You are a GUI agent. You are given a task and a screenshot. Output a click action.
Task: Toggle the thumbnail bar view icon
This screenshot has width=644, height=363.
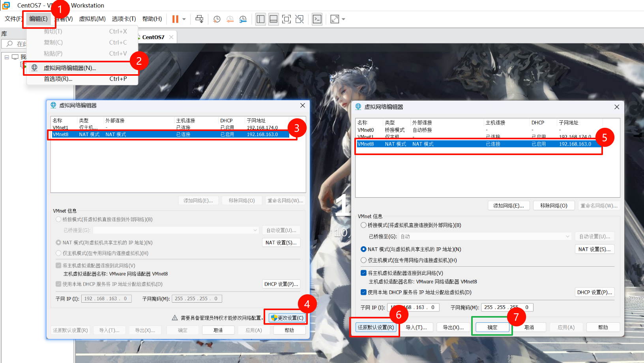click(x=273, y=19)
